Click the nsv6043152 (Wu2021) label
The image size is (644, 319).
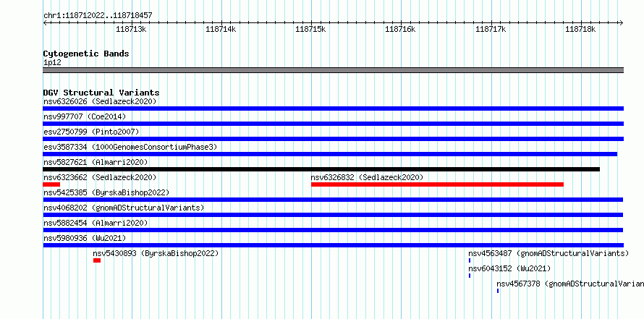(x=509, y=268)
